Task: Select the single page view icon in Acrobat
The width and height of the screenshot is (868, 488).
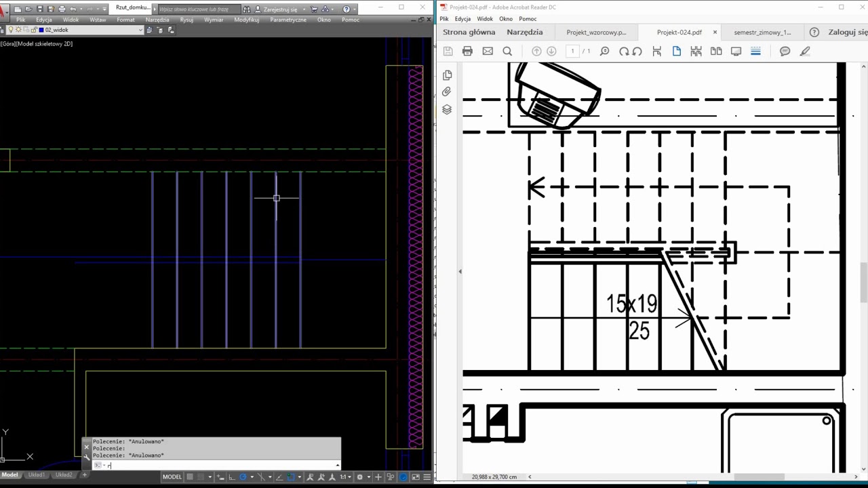Action: [677, 51]
